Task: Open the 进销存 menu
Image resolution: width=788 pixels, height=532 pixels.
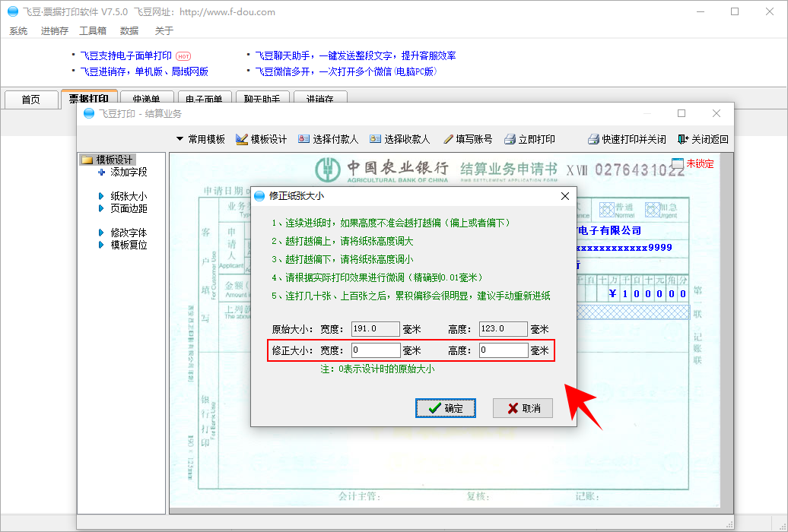Action: coord(54,30)
